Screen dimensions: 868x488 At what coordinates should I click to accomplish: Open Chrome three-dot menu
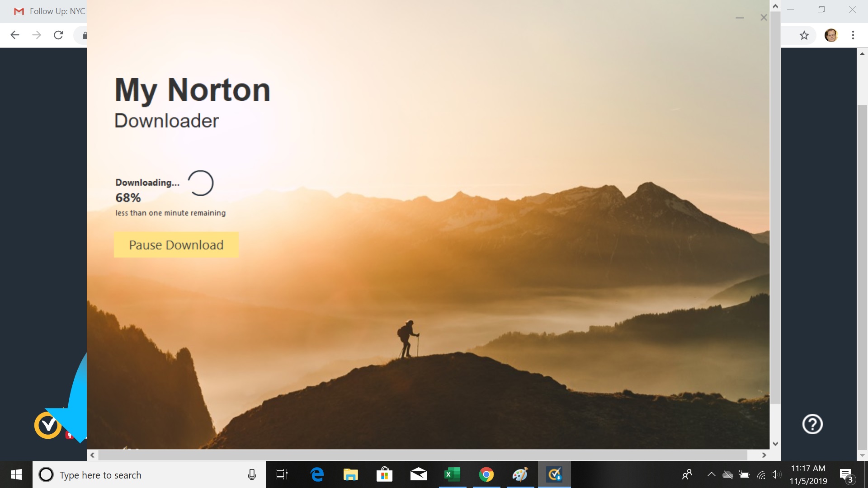[853, 35]
